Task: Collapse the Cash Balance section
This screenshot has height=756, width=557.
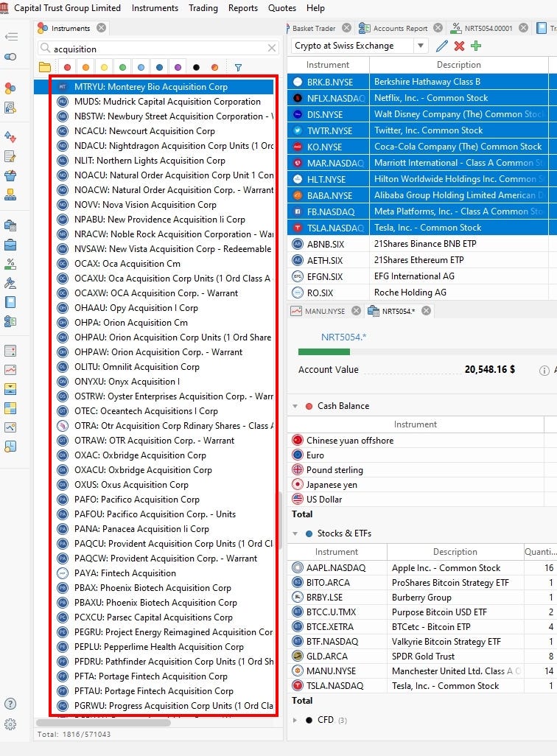Action: point(295,407)
